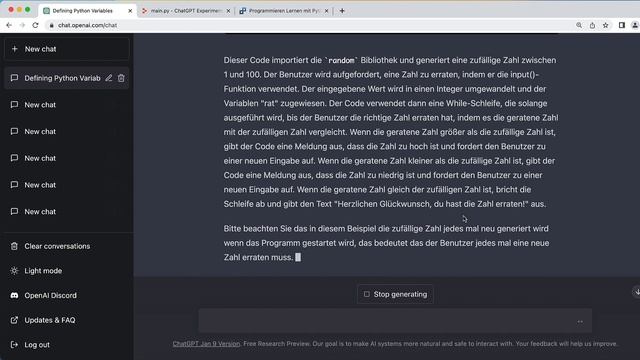Viewport: 640px width, 360px height.
Task: Click the text 'Herzlichen Glückwunsch, du hast die Zahl erraten!'
Action: (432, 204)
